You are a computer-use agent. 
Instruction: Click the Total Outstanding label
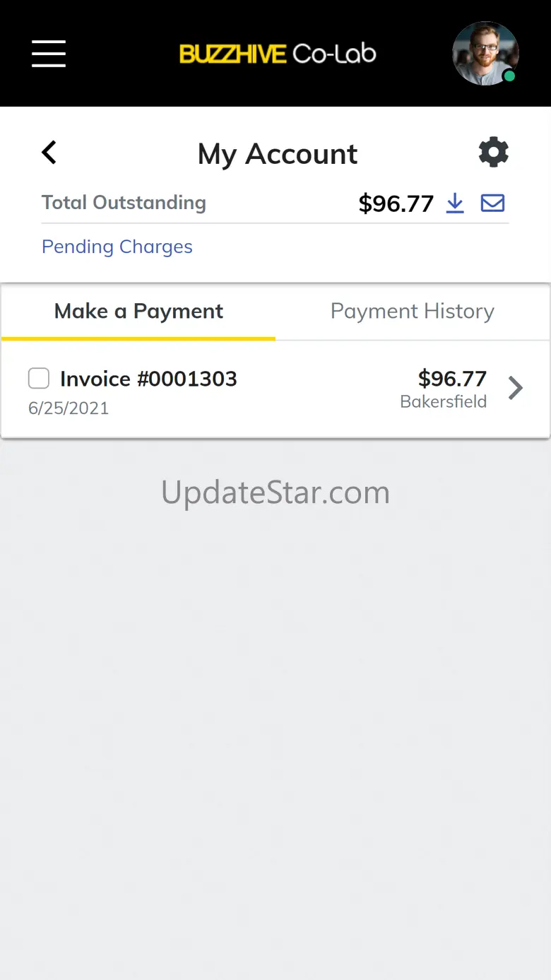124,203
